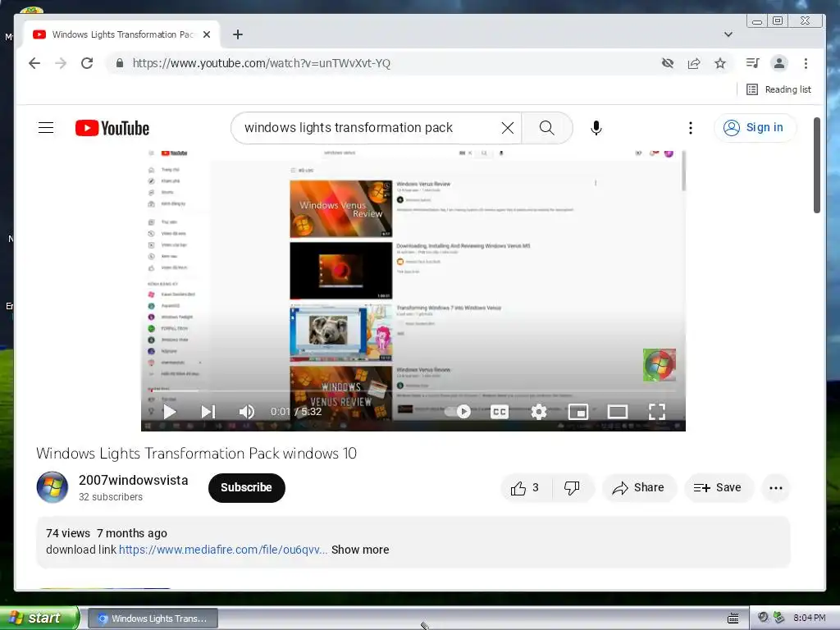Screen dimensions: 840x630
Task: Enter full screen mode
Action: click(x=657, y=412)
